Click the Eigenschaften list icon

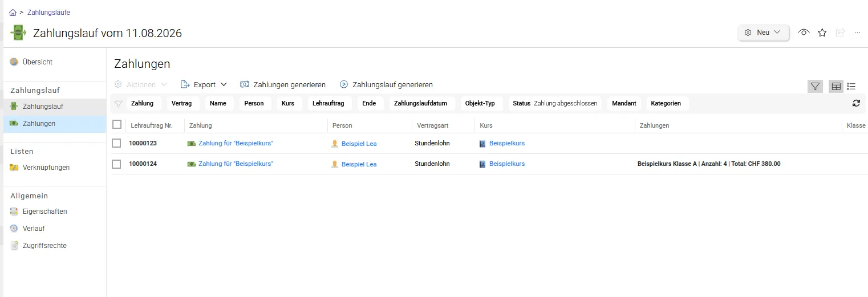(x=14, y=211)
